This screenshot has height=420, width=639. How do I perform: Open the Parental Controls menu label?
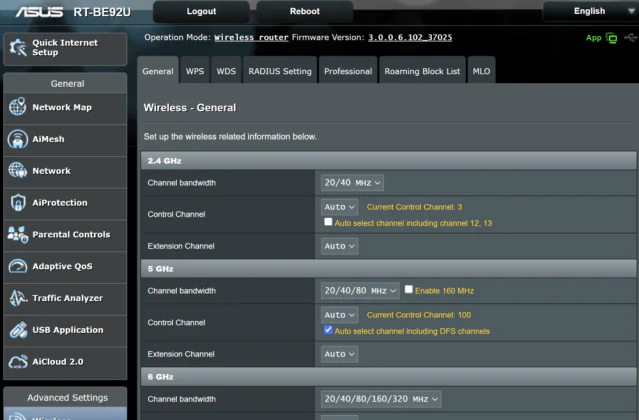coord(71,234)
